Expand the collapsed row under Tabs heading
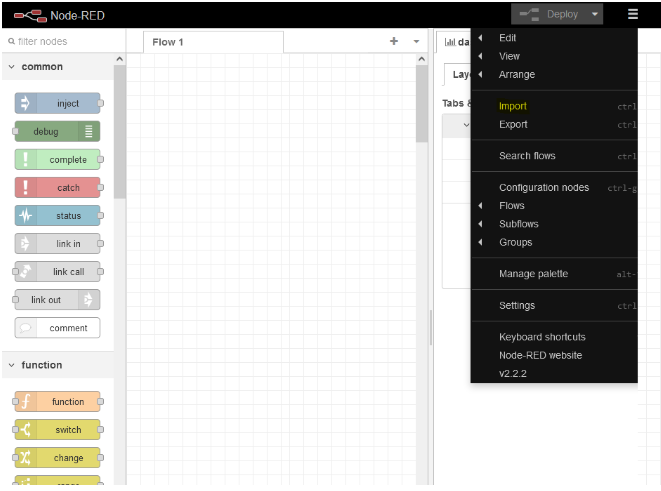This screenshot has width=661, height=491. [466, 125]
